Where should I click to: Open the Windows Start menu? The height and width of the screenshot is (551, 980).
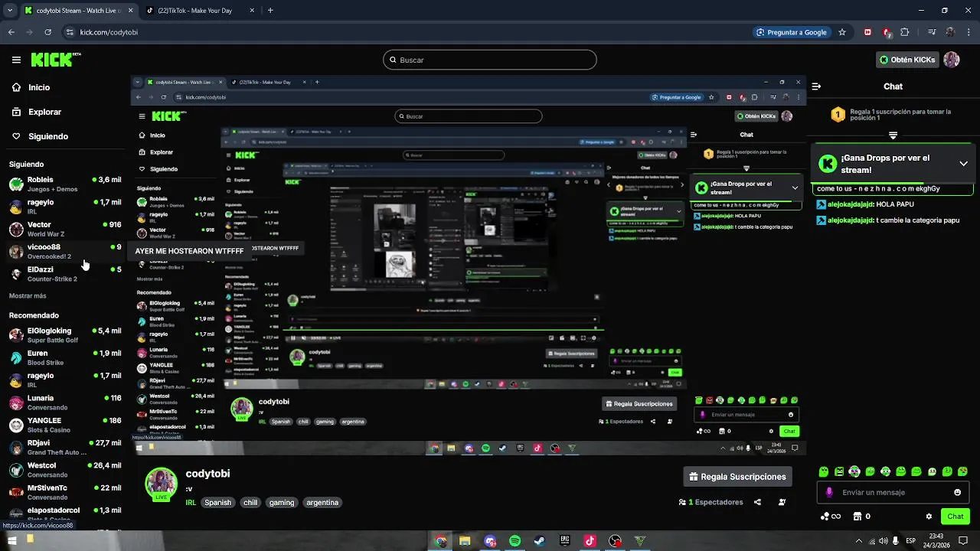(x=11, y=540)
